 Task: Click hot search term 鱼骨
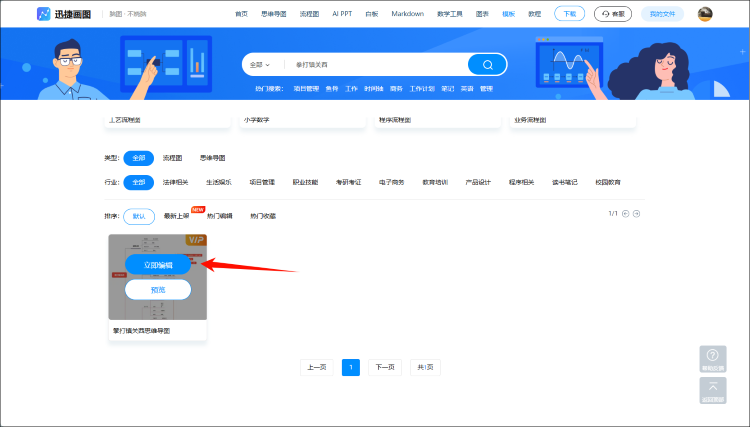point(332,89)
